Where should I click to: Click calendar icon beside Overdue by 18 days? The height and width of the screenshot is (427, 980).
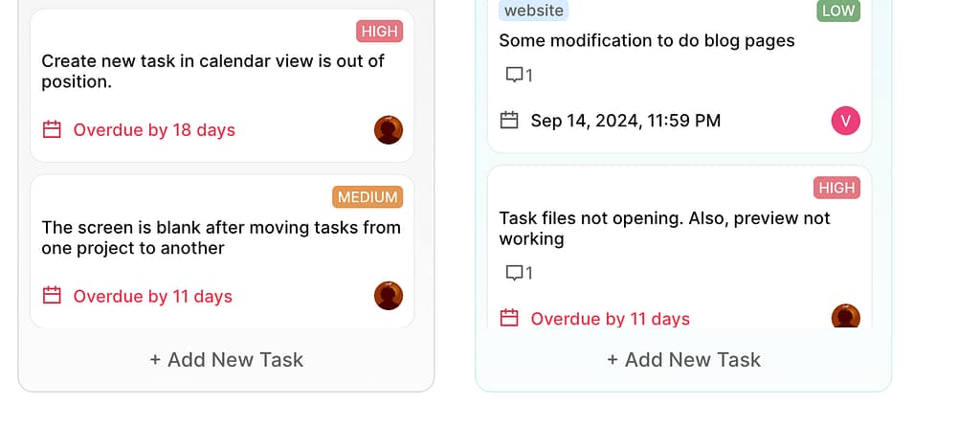coord(53,129)
